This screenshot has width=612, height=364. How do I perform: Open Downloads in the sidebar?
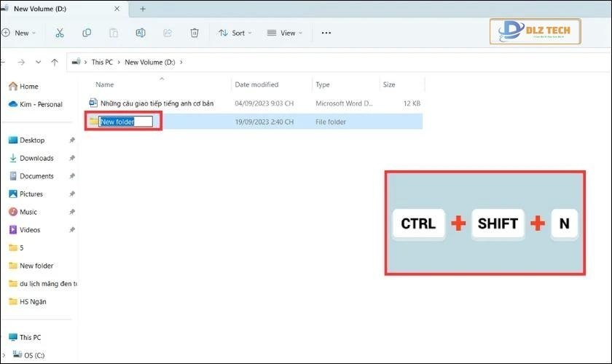(36, 158)
